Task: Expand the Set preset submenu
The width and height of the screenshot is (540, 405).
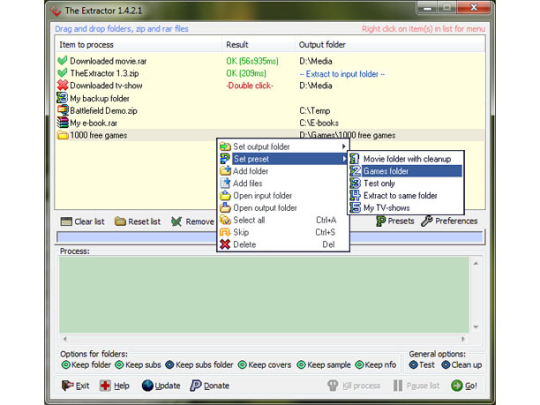Action: point(283,159)
